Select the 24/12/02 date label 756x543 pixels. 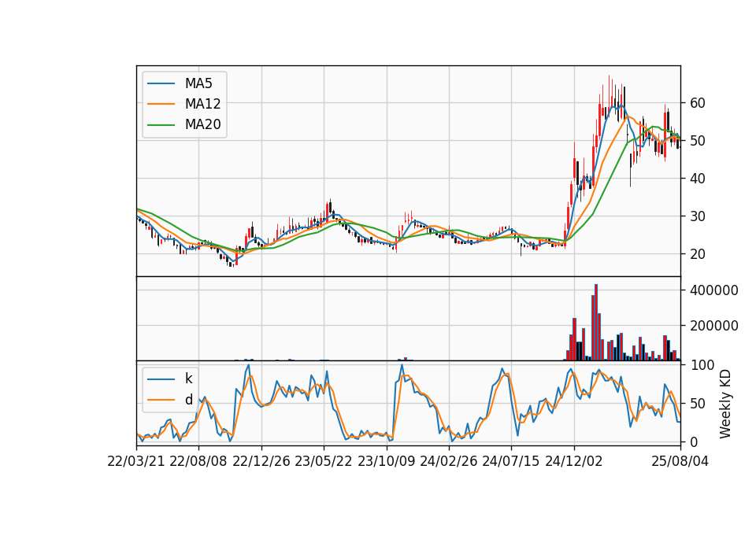point(574,461)
